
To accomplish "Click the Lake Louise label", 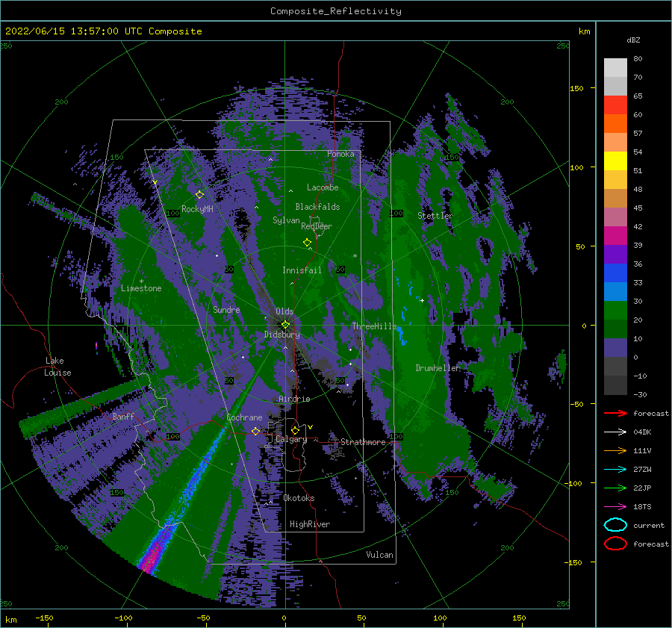I will [57, 367].
